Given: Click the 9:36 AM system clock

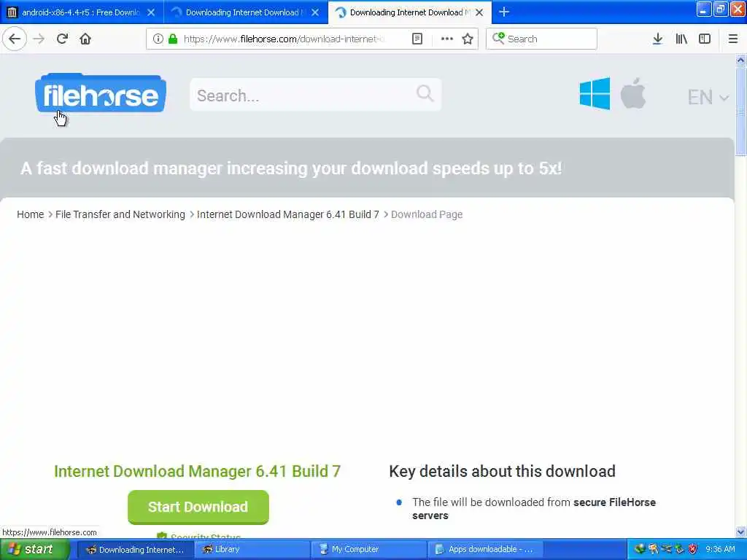Looking at the screenshot, I should pyautogui.click(x=720, y=550).
